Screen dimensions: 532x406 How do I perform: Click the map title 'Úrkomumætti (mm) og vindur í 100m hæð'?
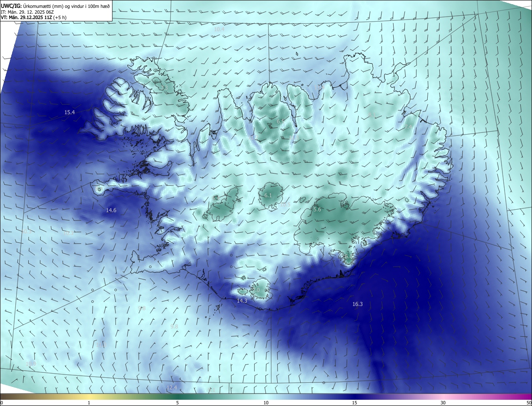tap(66, 6)
